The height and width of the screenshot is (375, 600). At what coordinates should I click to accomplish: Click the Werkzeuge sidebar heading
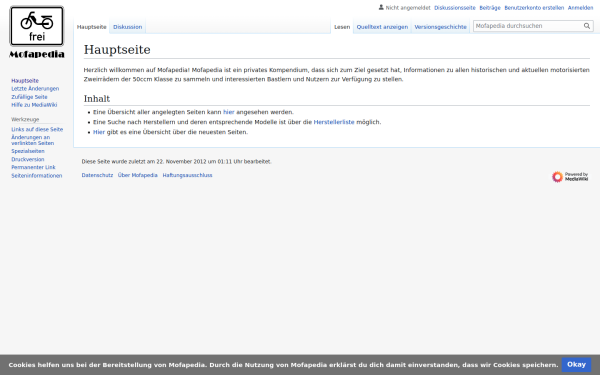pos(25,119)
